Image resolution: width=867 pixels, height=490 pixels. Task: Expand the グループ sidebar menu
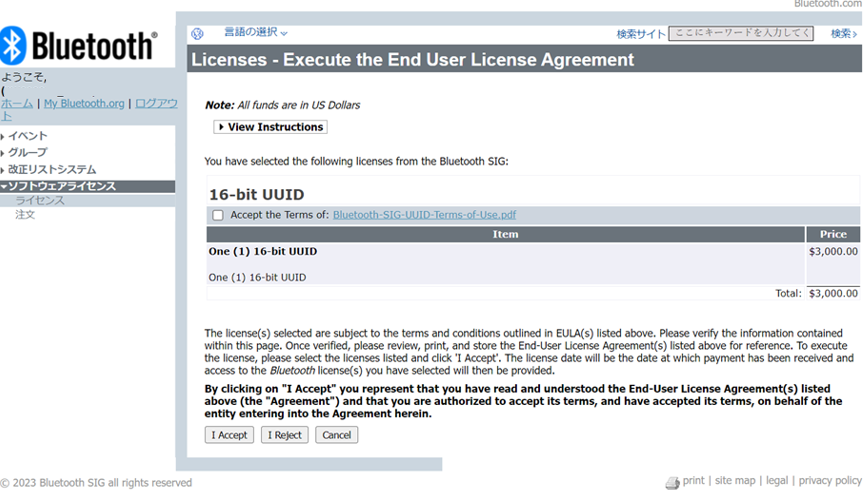point(24,153)
